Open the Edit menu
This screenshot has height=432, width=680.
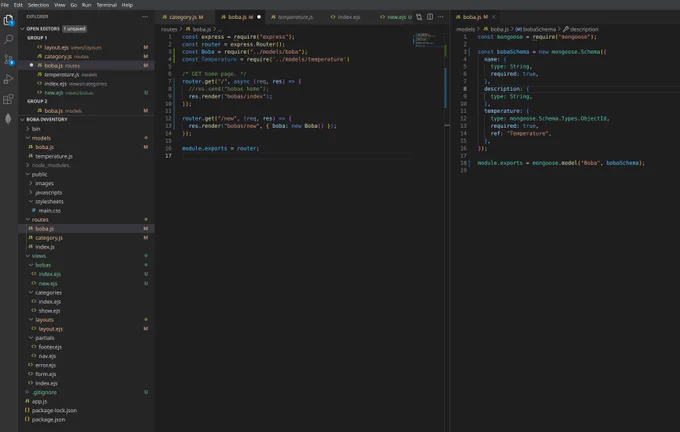(18, 5)
